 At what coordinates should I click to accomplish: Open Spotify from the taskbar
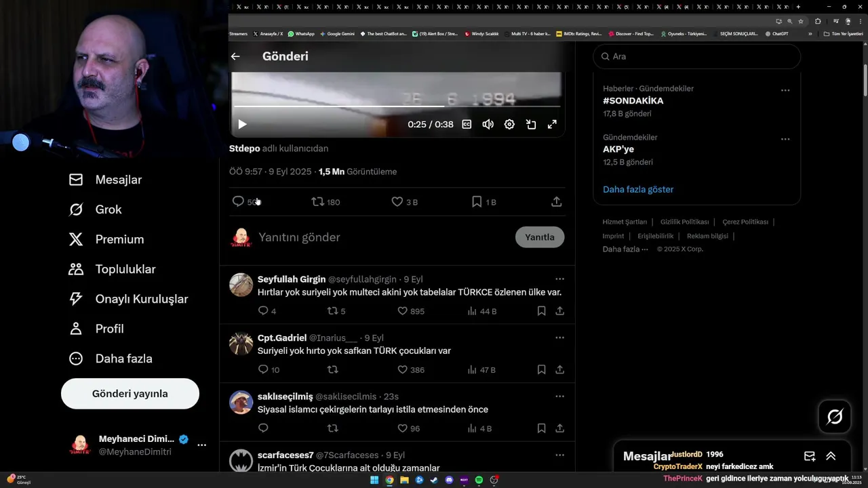point(479,480)
